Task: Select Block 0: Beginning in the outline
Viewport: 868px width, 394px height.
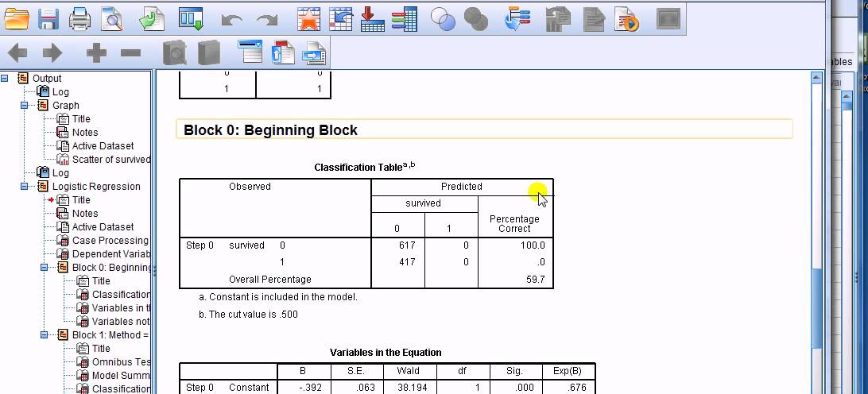Action: tap(111, 267)
